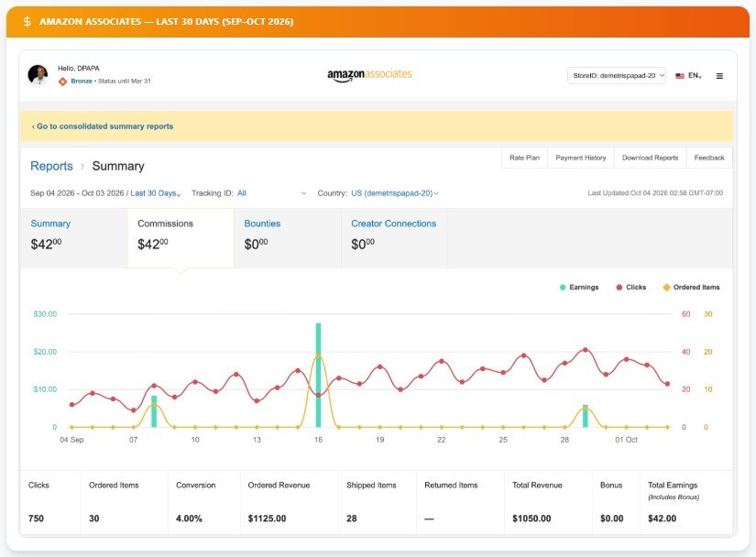Toggle the Ordered Items legend series

(x=691, y=287)
